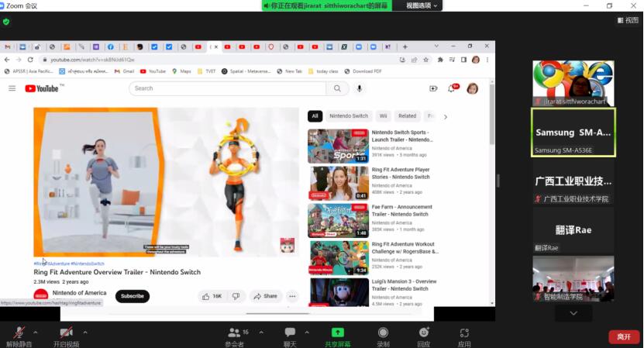This screenshot has width=644, height=348.
Task: Open audio options arrow beside mute button
Action: [36, 332]
